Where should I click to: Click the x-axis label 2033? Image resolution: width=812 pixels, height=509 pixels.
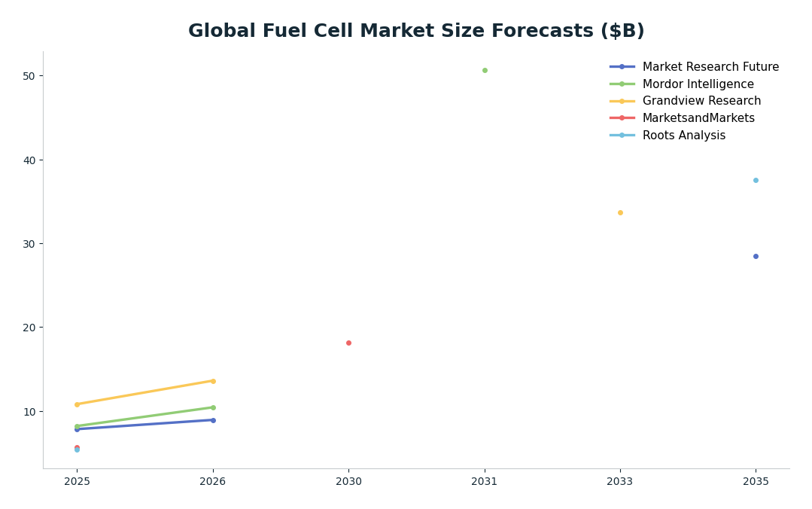tap(620, 482)
